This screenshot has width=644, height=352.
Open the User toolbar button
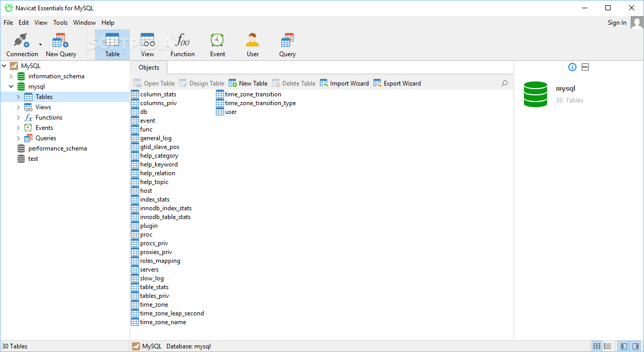tap(252, 45)
